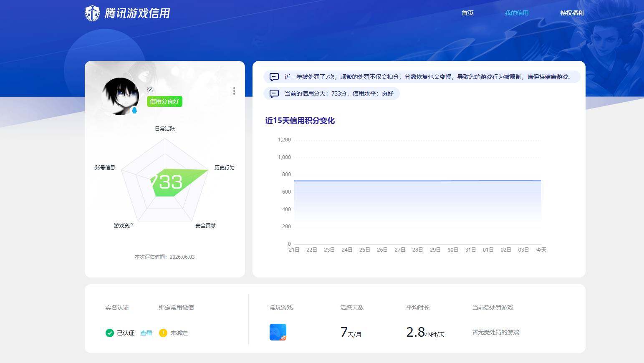Viewport: 644px width, 363px height.
Task: Click the 2.8小时/天 average duration value
Action: pos(426,332)
